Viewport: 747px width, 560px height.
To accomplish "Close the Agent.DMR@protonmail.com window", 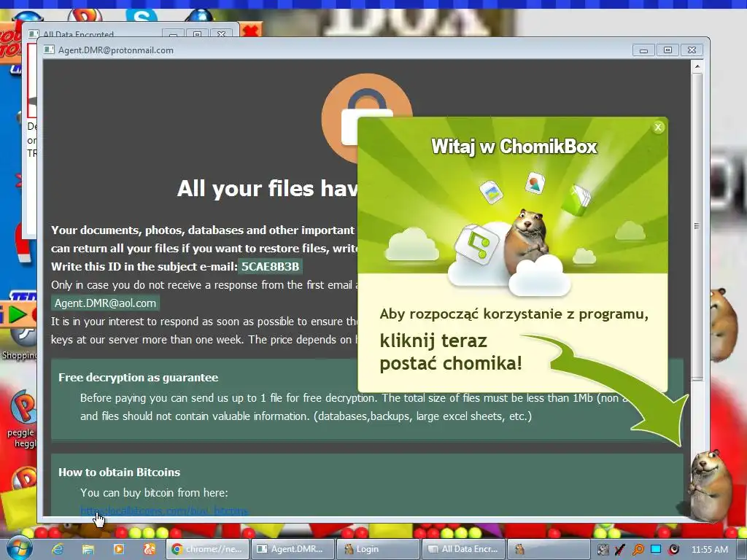I will pos(692,50).
